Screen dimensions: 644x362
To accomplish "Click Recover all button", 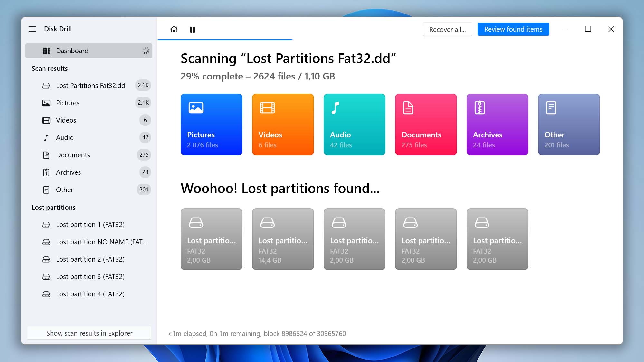I will tap(447, 29).
